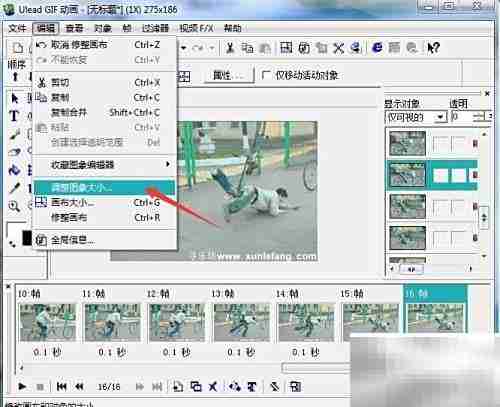Viewport: 500px width, 407px height.
Task: Click the object list scroll-up arrow
Action: tap(484, 134)
